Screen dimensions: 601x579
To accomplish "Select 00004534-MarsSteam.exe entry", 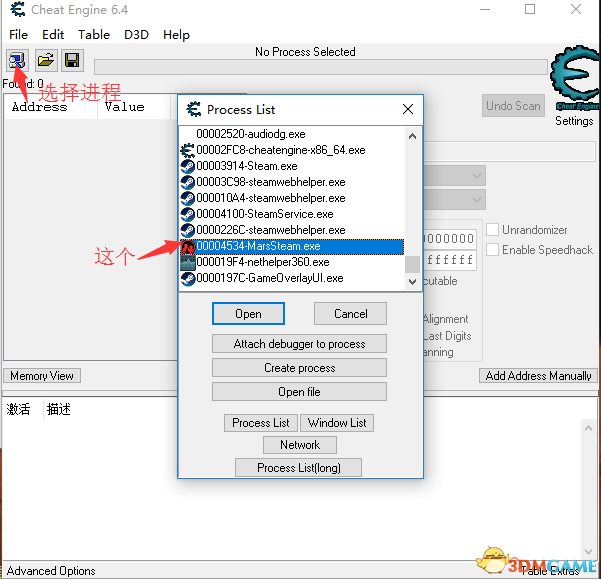I will (x=292, y=246).
